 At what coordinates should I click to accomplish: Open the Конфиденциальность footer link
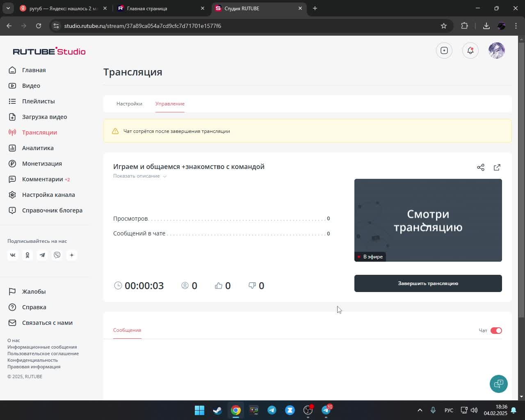tap(33, 360)
